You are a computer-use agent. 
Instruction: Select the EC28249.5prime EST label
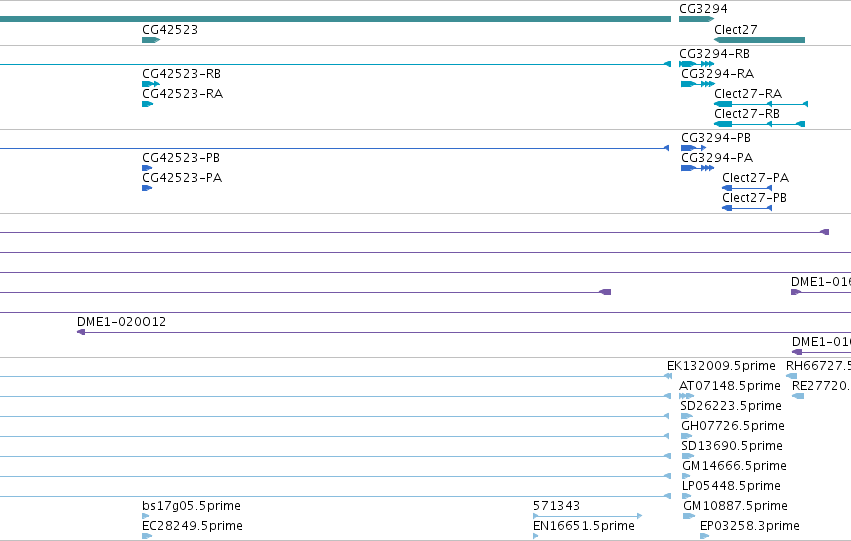point(192,526)
